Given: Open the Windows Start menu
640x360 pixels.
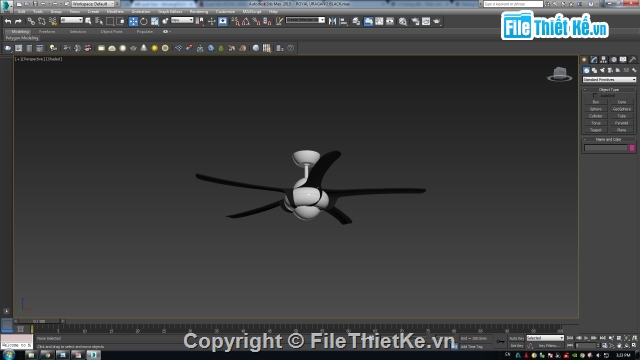Looking at the screenshot, I should coord(8,355).
